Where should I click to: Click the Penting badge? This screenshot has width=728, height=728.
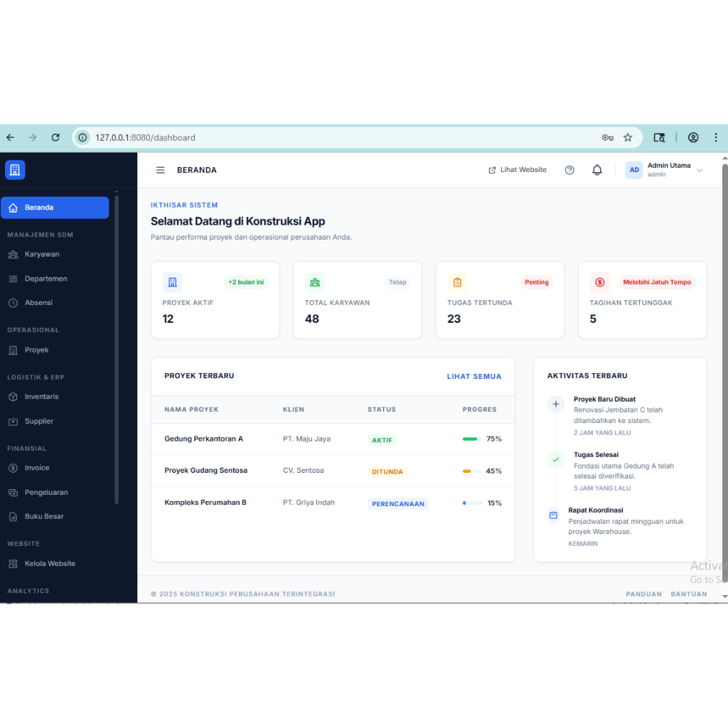click(x=537, y=282)
